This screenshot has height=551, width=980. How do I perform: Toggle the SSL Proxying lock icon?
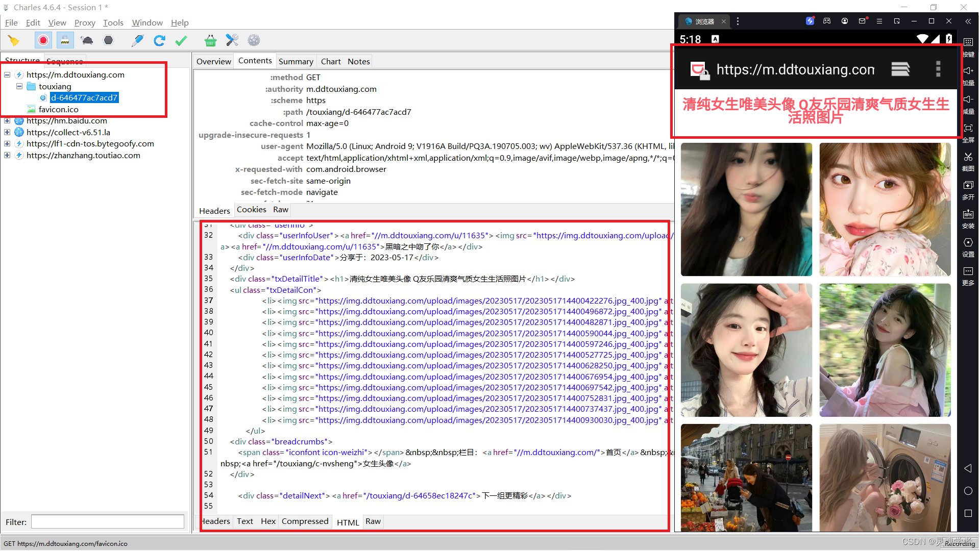(65, 40)
